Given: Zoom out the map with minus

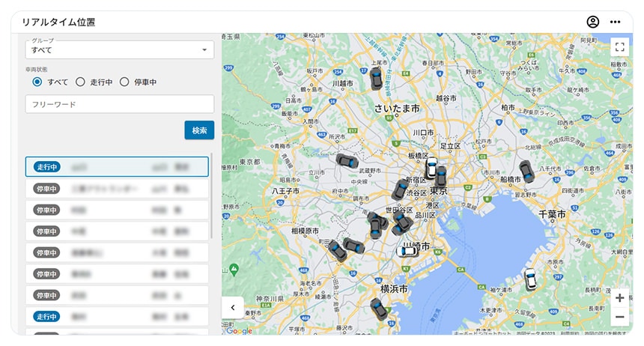Looking at the screenshot, I should pyautogui.click(x=620, y=317).
